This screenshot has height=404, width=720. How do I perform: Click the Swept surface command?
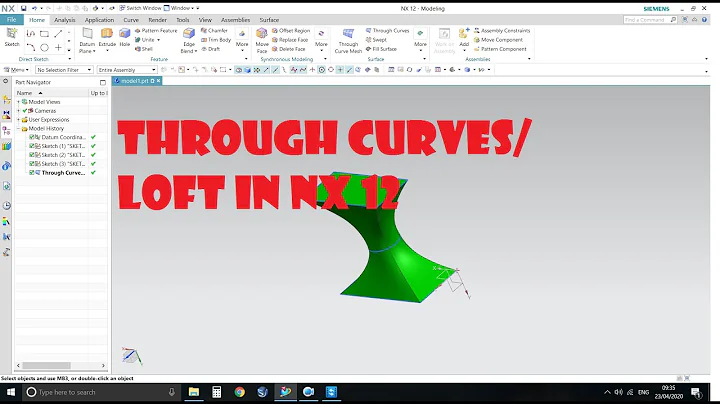pyautogui.click(x=376, y=39)
